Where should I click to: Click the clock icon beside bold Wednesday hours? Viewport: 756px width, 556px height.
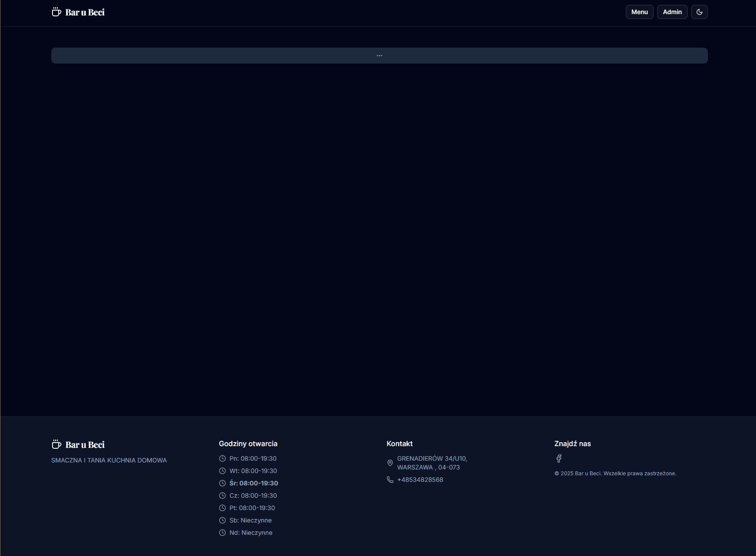pyautogui.click(x=222, y=483)
